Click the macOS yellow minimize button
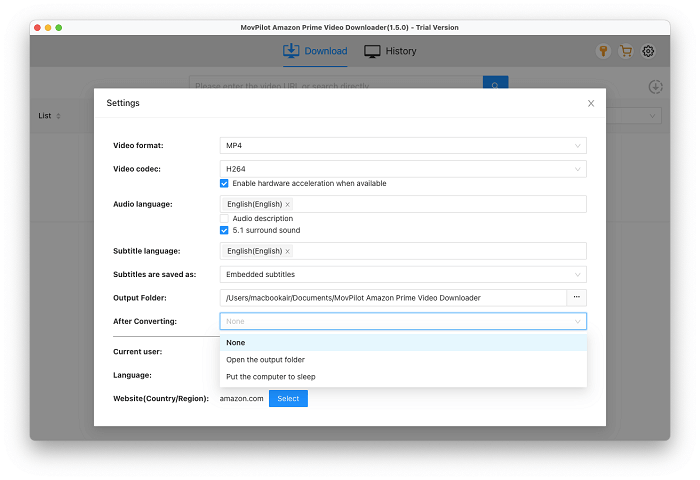700x480 pixels. 48,28
